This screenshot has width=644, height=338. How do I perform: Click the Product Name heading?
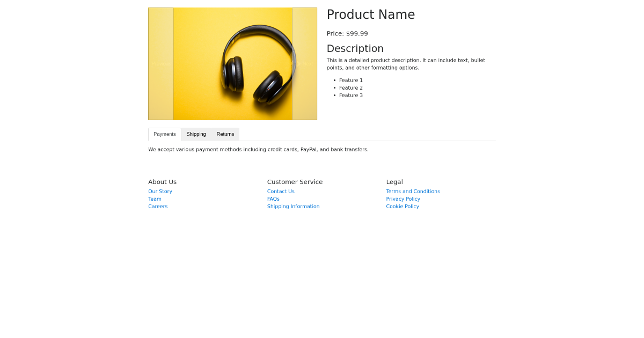click(371, 14)
